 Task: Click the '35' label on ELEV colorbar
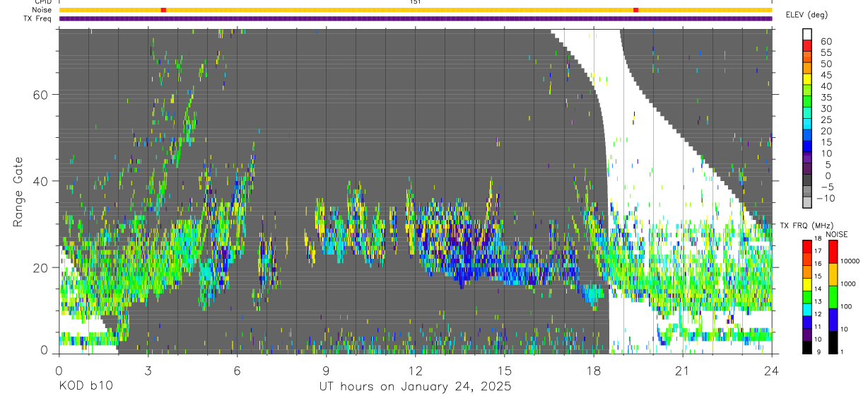point(826,97)
